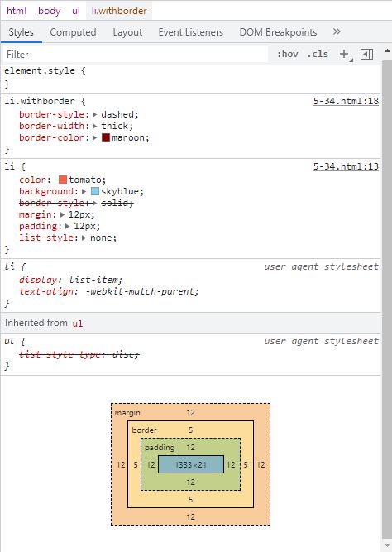The height and width of the screenshot is (552, 392).
Task: Click the top border value 5 in box model
Action: [x=191, y=430]
